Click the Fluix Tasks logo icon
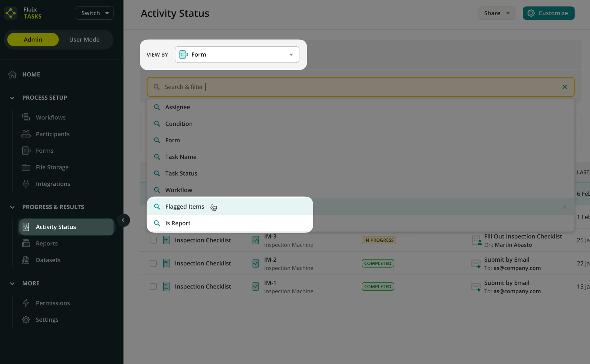590x364 pixels. tap(11, 13)
